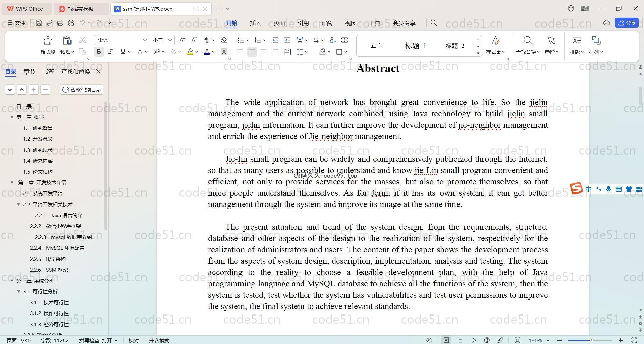Click the Clear formatting eraser icon
The height and width of the screenshot is (344, 644).
pos(224,40)
